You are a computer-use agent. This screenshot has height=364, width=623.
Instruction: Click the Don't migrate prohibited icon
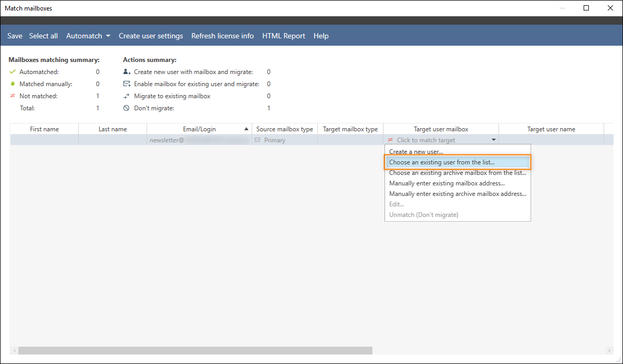pos(127,108)
